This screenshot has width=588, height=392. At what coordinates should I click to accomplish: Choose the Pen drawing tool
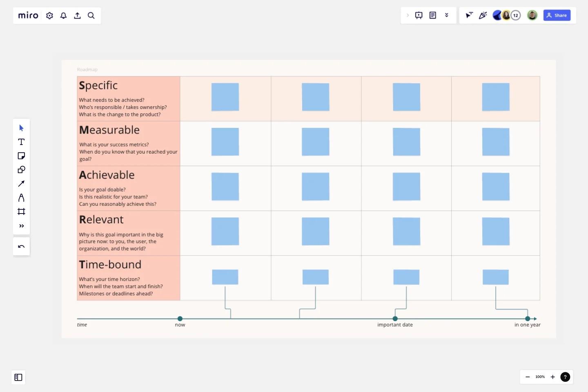(x=21, y=197)
